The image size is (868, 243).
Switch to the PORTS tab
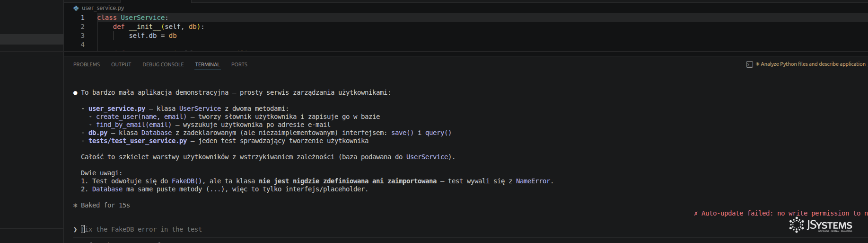pyautogui.click(x=239, y=64)
